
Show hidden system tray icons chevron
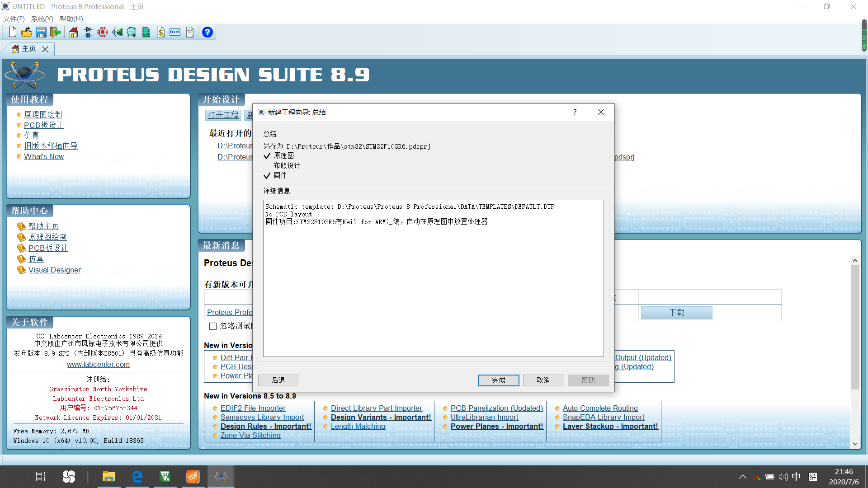click(742, 477)
